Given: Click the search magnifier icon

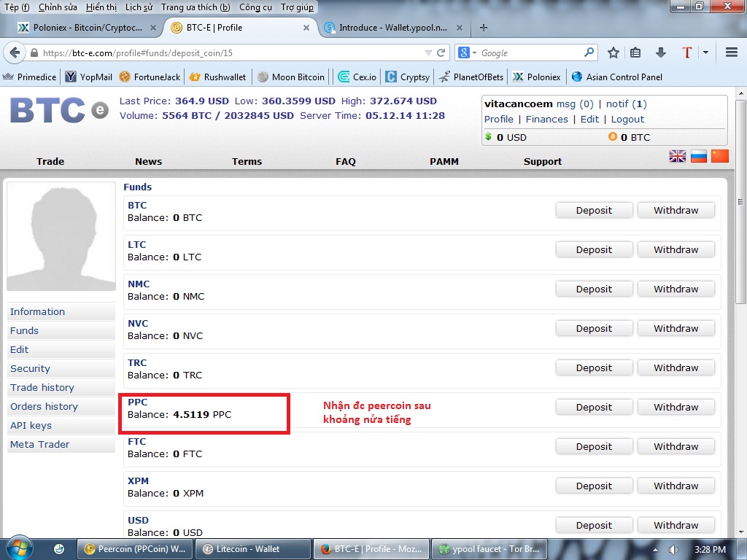Looking at the screenshot, I should pyautogui.click(x=589, y=52).
